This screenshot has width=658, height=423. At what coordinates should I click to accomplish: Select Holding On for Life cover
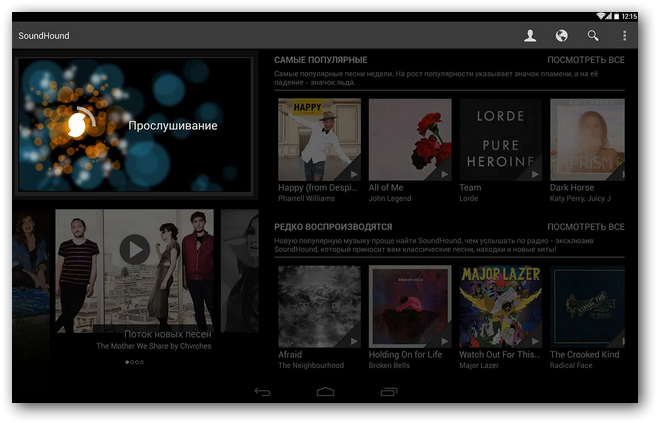tap(410, 306)
